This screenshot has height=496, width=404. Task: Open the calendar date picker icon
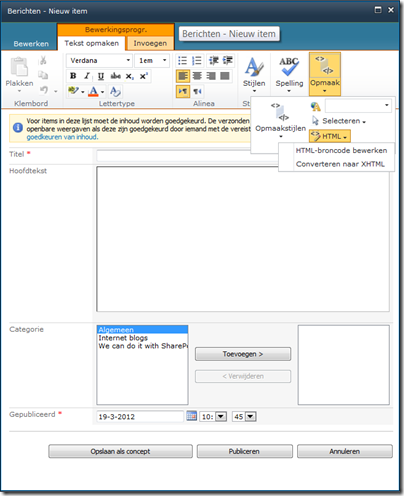pyautogui.click(x=191, y=416)
